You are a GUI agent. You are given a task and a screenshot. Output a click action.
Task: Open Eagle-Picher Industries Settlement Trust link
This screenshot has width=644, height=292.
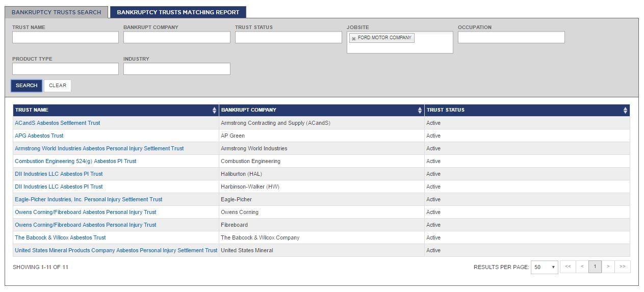(x=89, y=199)
